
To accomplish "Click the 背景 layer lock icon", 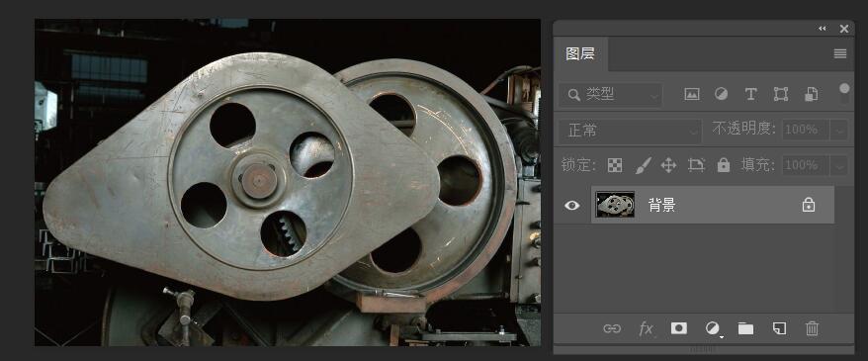I will (x=809, y=205).
